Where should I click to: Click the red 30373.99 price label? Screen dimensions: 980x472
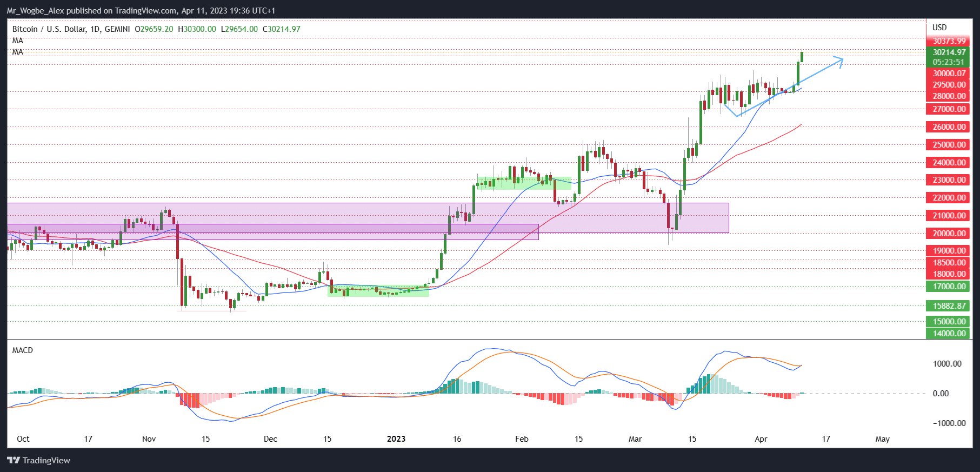click(x=948, y=41)
